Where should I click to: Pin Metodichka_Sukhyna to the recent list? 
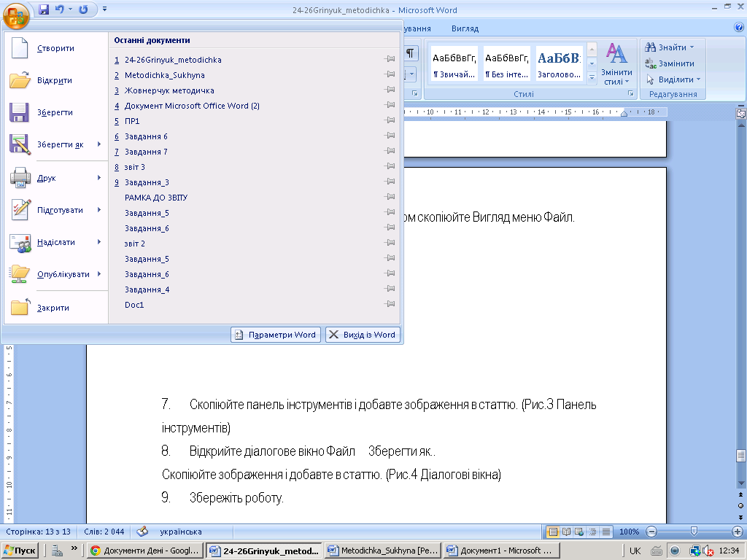[390, 74]
